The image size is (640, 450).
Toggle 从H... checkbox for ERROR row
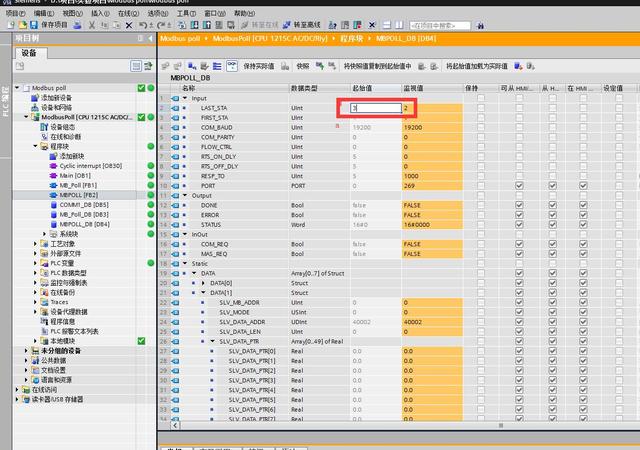click(x=553, y=215)
